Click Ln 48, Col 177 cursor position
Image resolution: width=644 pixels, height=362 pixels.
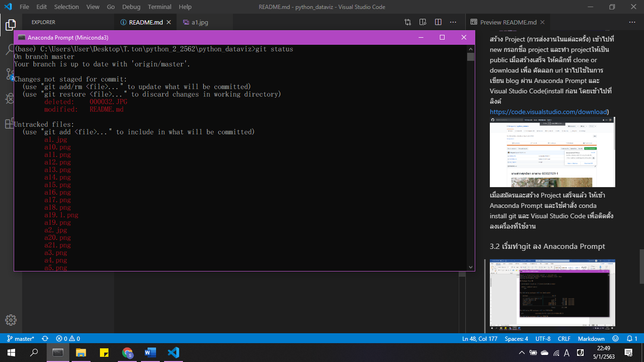(480, 338)
